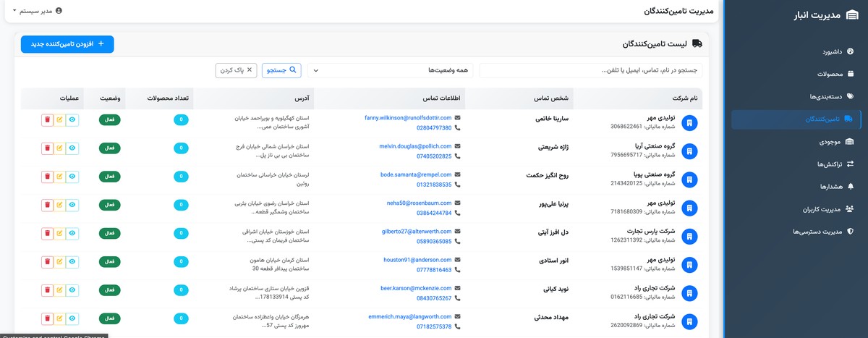Edit the neha50 supplier row
Viewport: 868px width, 338px height.
click(59, 205)
